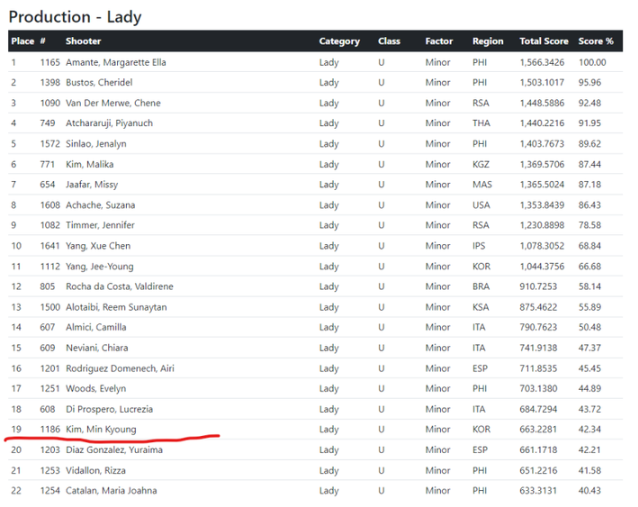The width and height of the screenshot is (638, 507).
Task: Click the Region column header
Action: coord(488,41)
